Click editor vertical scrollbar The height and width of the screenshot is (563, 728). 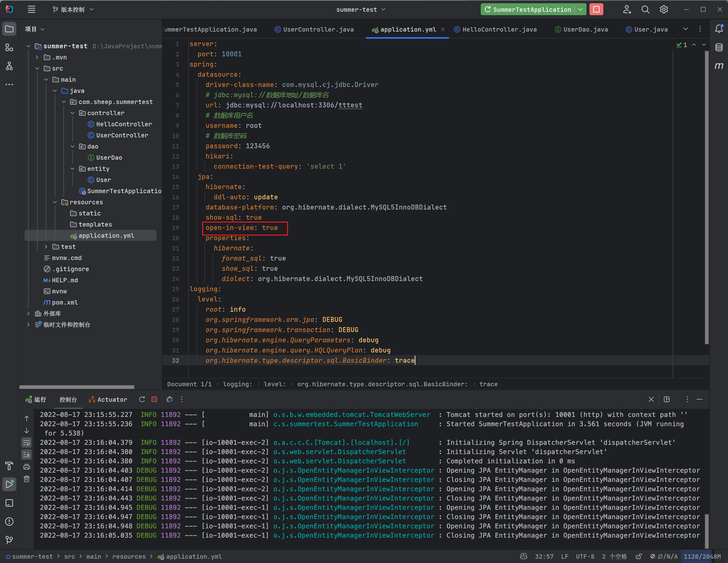tap(707, 197)
